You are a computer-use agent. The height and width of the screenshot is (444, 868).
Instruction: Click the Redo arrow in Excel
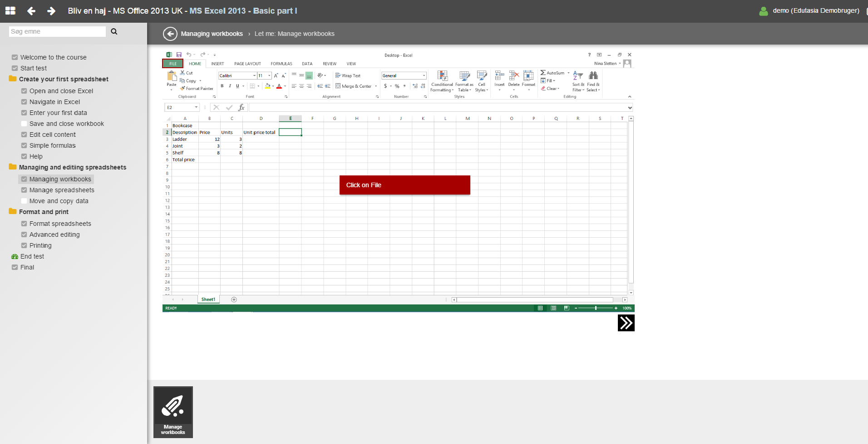[x=202, y=55]
